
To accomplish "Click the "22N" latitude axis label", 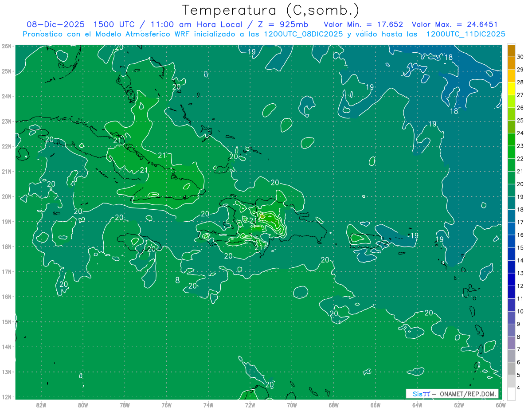I will coord(6,146).
